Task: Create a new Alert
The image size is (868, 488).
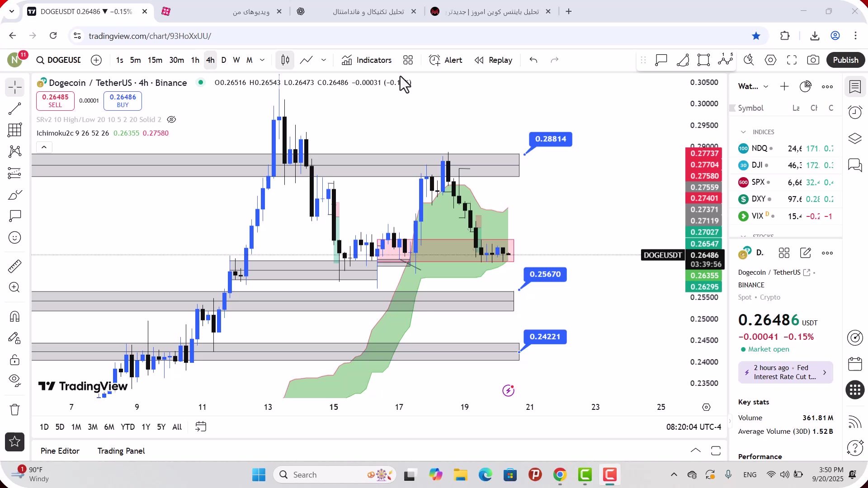Action: point(446,60)
